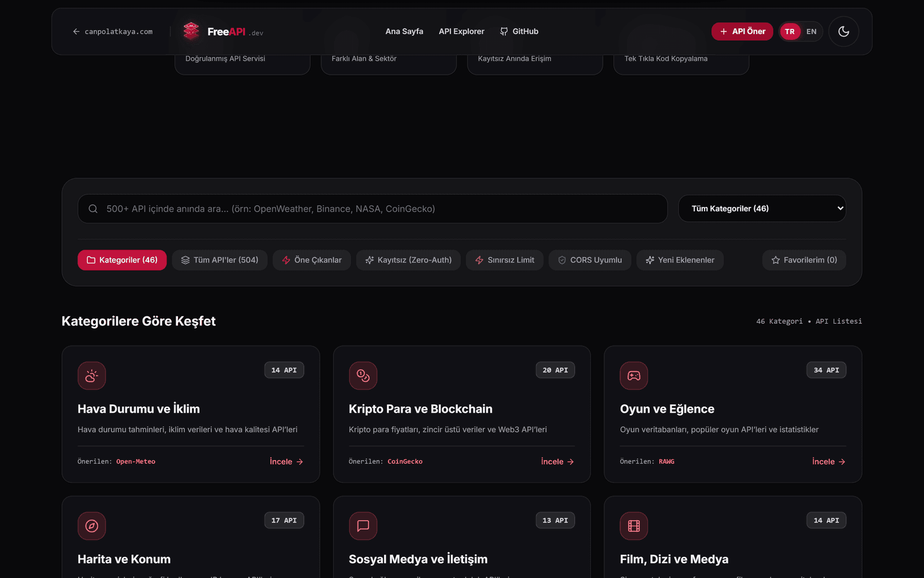924x578 pixels.
Task: Click İncele on Hava Durumu card
Action: [x=286, y=462]
